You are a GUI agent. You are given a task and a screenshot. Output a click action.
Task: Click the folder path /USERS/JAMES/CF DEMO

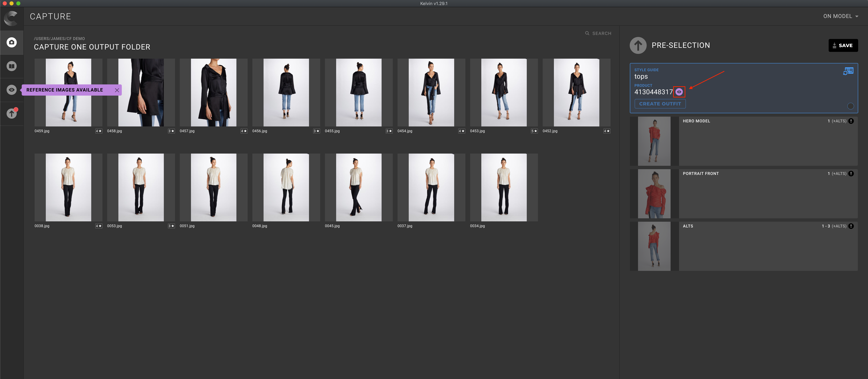[59, 39]
